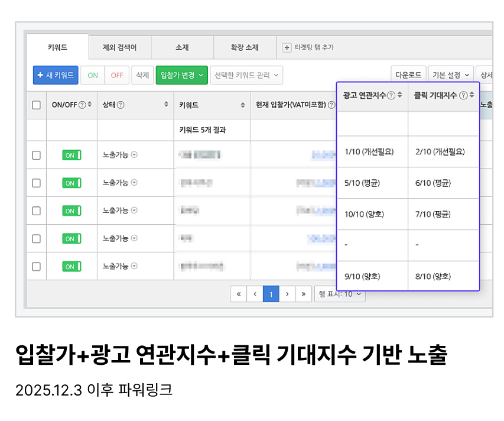Select page 1 in the pagination bar
Screen dimensions: 504x421
(x=271, y=293)
